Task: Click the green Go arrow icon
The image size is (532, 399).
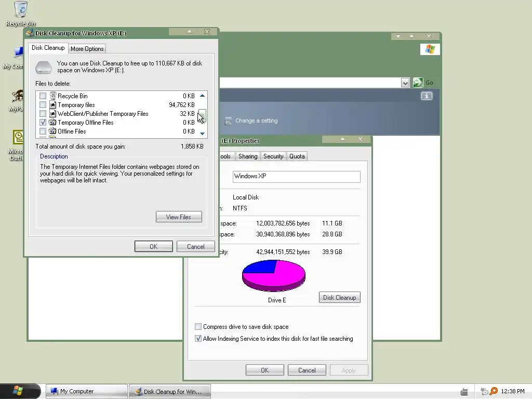Action: pos(418,83)
